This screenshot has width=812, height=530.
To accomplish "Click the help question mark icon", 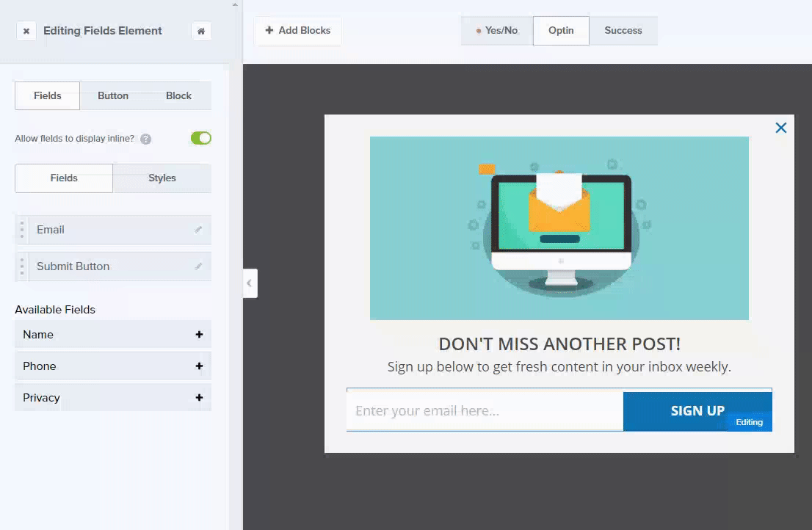I will 146,139.
